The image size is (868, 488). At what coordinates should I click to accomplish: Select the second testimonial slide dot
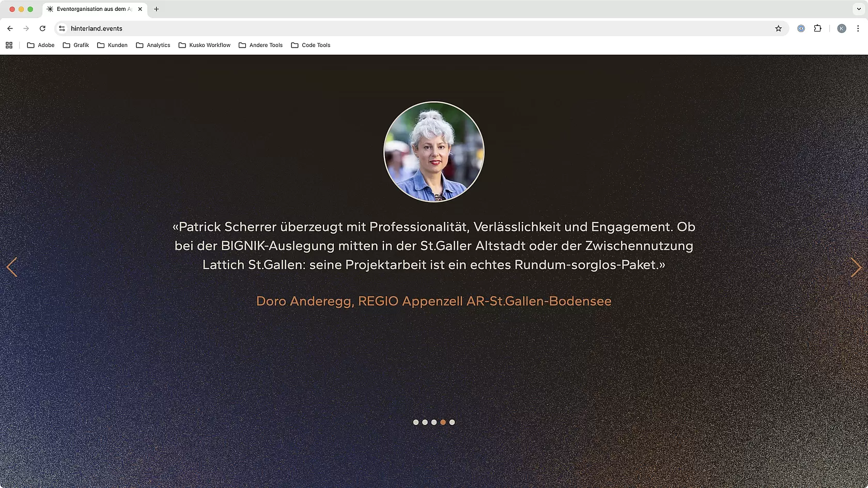coord(425,422)
